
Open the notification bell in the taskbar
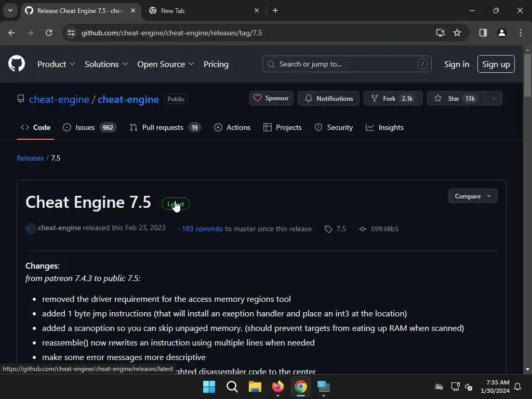pos(517,387)
